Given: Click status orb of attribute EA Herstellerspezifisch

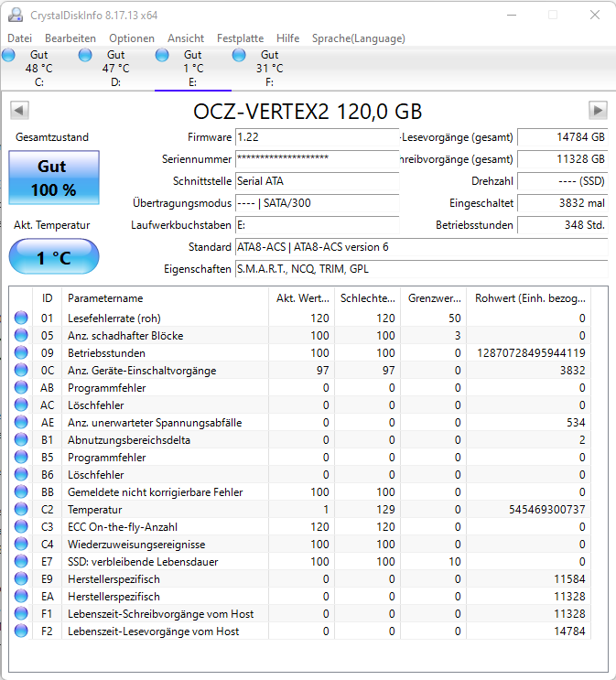Looking at the screenshot, I should [21, 596].
